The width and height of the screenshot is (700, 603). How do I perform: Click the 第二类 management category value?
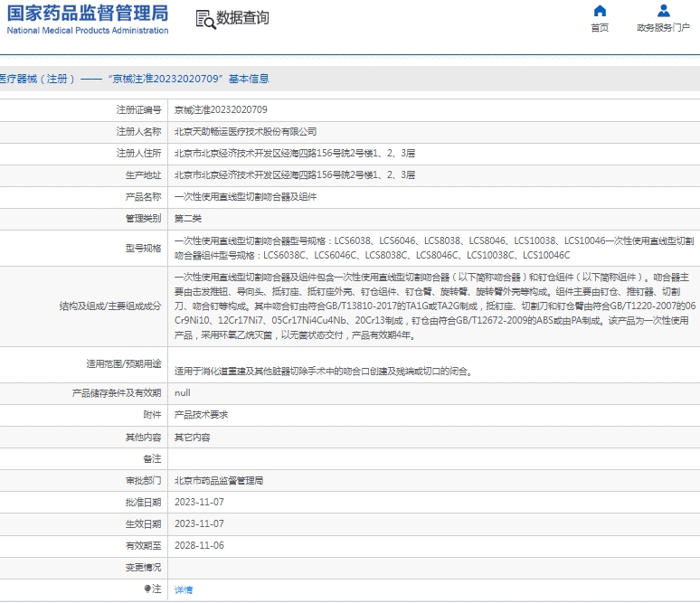[x=188, y=219]
